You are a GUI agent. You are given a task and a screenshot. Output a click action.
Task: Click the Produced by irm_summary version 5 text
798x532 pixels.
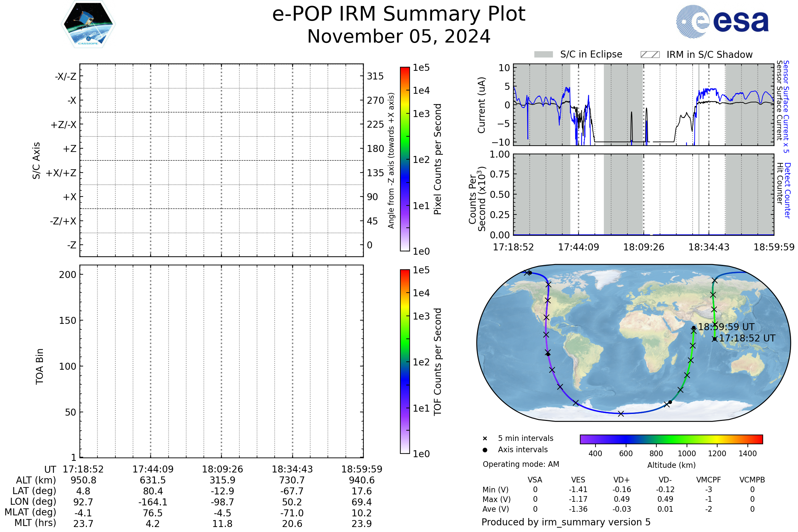566,522
